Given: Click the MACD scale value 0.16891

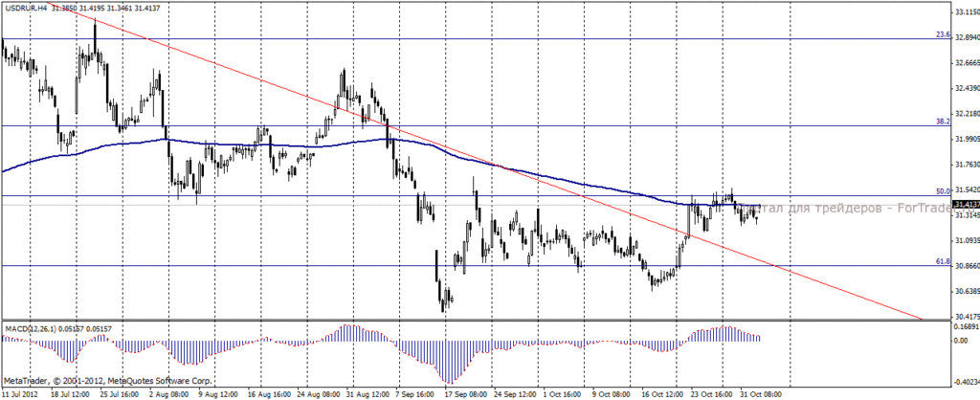Looking at the screenshot, I should (967, 326).
